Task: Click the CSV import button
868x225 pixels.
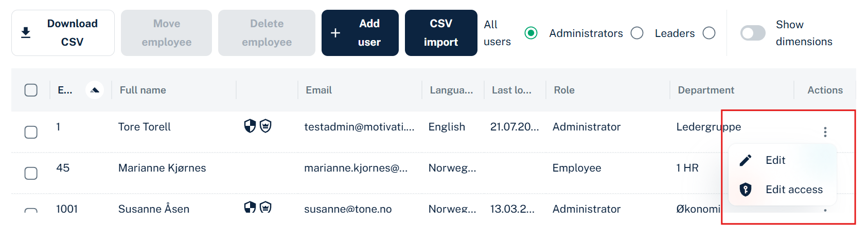Action: [441, 33]
